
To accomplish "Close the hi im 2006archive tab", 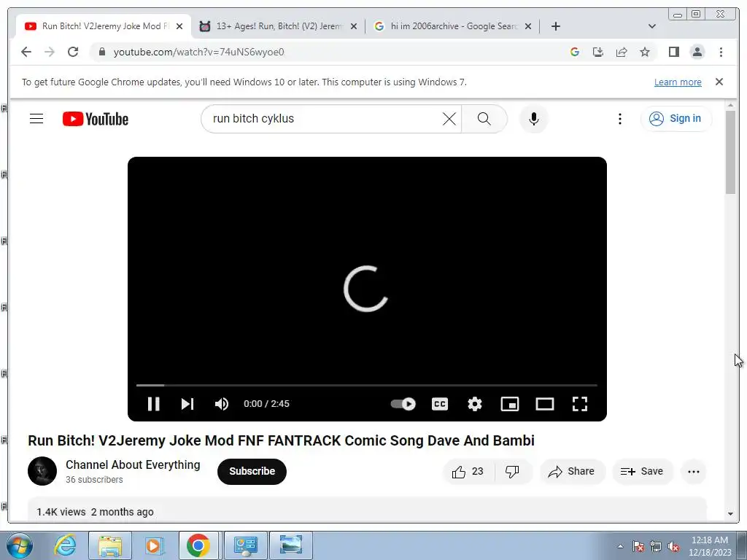I will click(x=528, y=26).
